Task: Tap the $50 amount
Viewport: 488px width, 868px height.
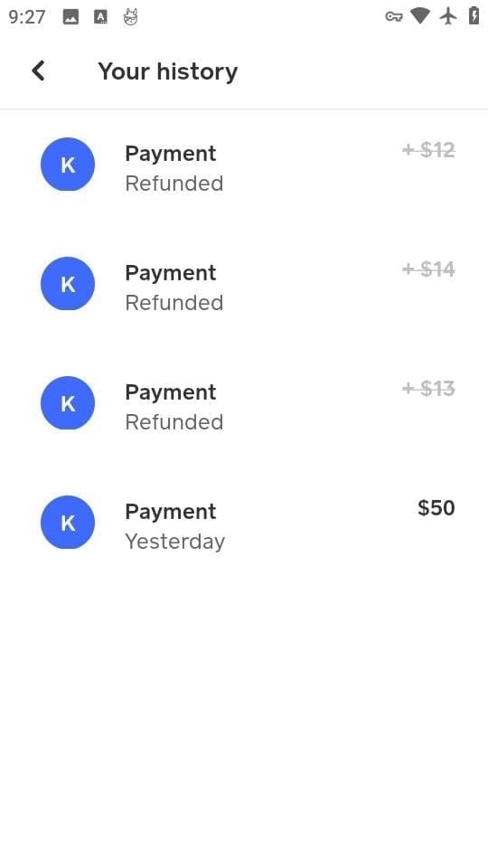Action: (x=436, y=507)
